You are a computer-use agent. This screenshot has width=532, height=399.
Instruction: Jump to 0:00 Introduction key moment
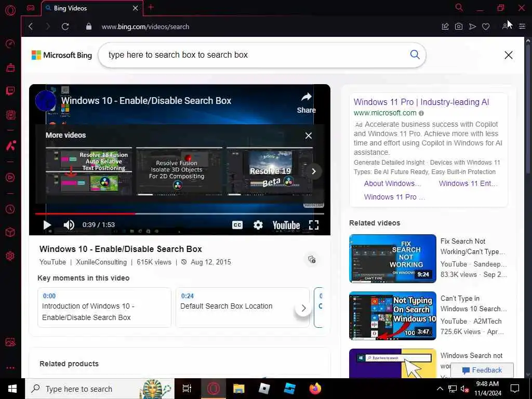tap(104, 308)
